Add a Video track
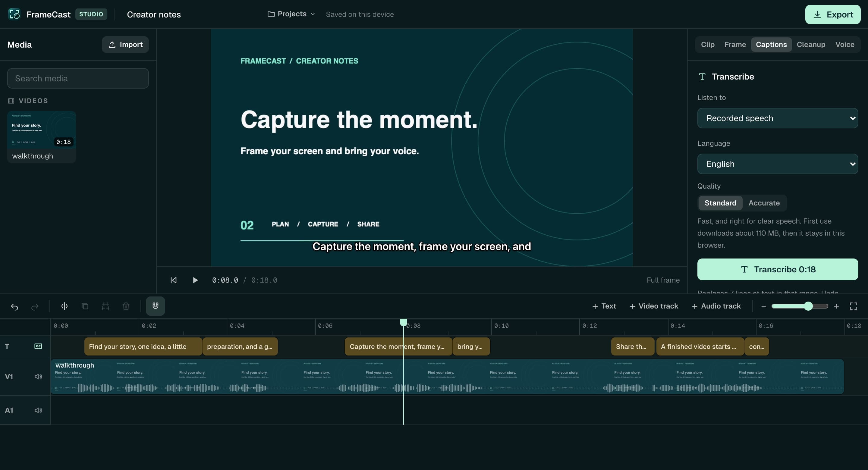868x470 pixels. [654, 306]
